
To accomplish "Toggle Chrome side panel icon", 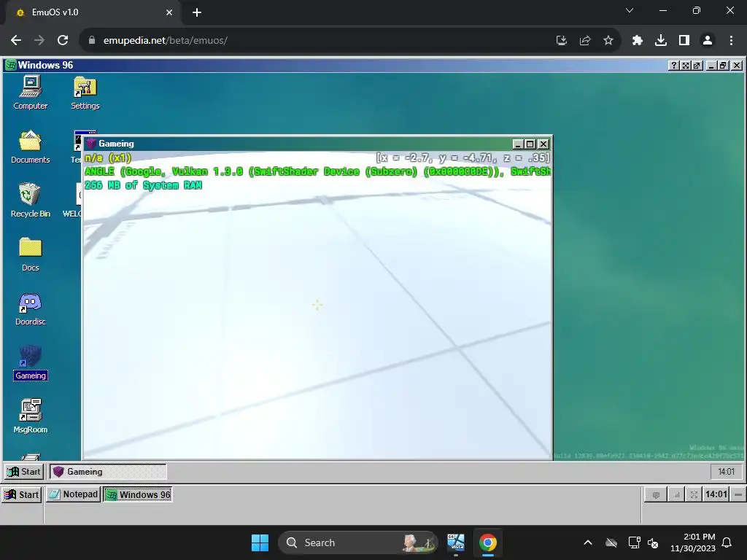I will (x=684, y=41).
